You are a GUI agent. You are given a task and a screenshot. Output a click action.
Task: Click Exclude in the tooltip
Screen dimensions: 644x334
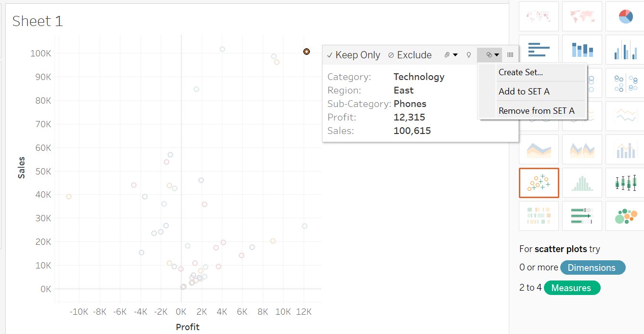(x=410, y=55)
